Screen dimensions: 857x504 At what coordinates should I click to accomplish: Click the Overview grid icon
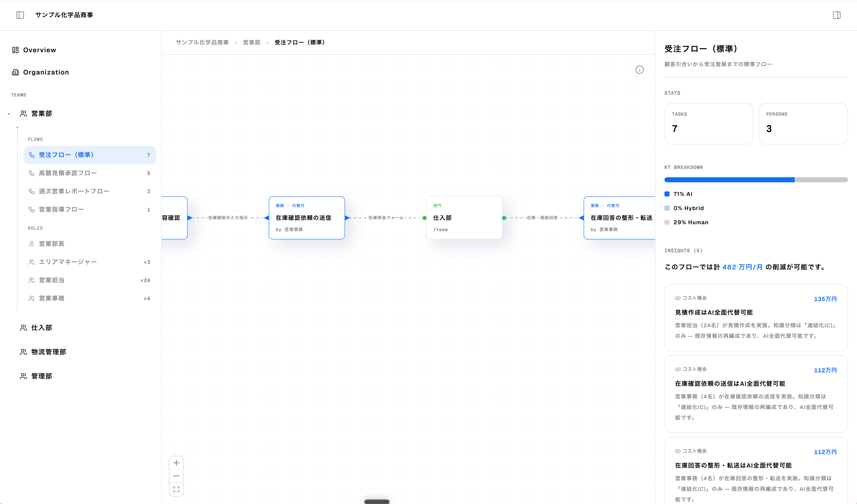pyautogui.click(x=15, y=50)
